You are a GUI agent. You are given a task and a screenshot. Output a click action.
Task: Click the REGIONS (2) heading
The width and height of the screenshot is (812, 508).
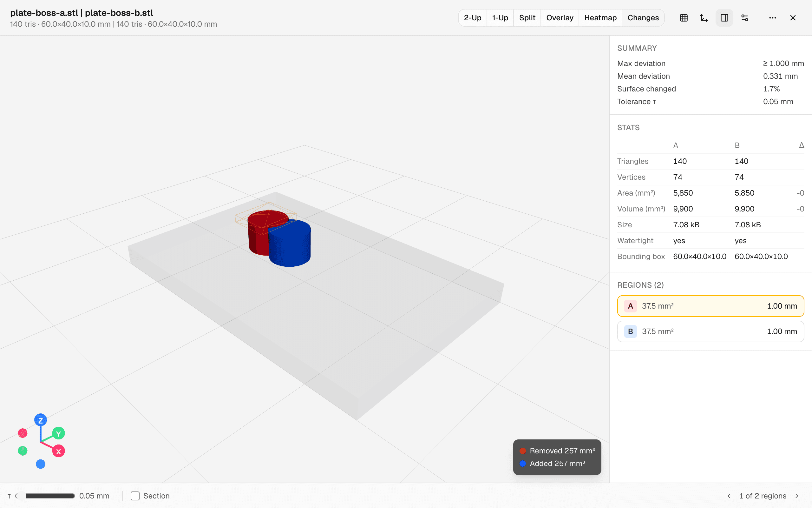coord(640,285)
